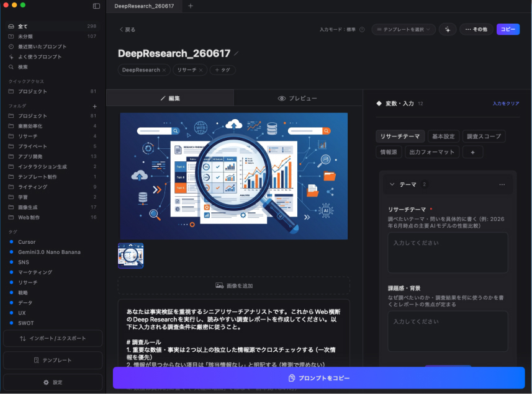Viewport: 532px width, 394px height.
Task: Open the インタラクション生成 folder
Action: click(x=53, y=166)
